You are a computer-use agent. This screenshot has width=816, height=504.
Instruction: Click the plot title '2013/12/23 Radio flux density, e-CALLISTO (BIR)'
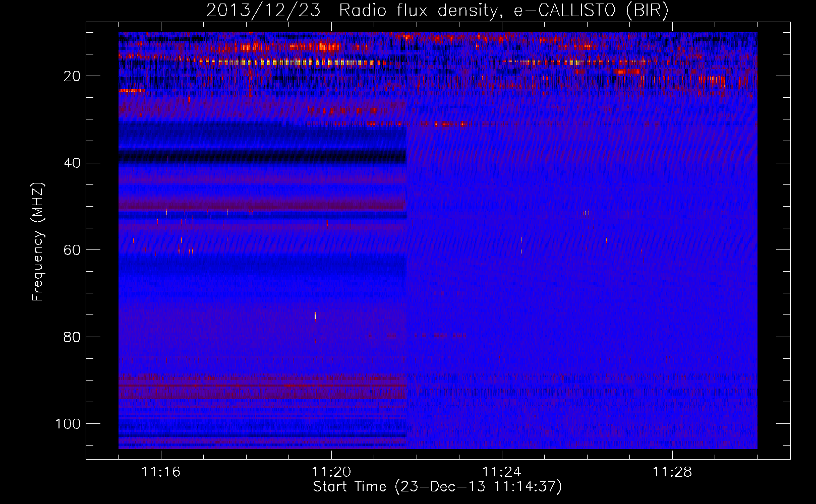click(437, 11)
